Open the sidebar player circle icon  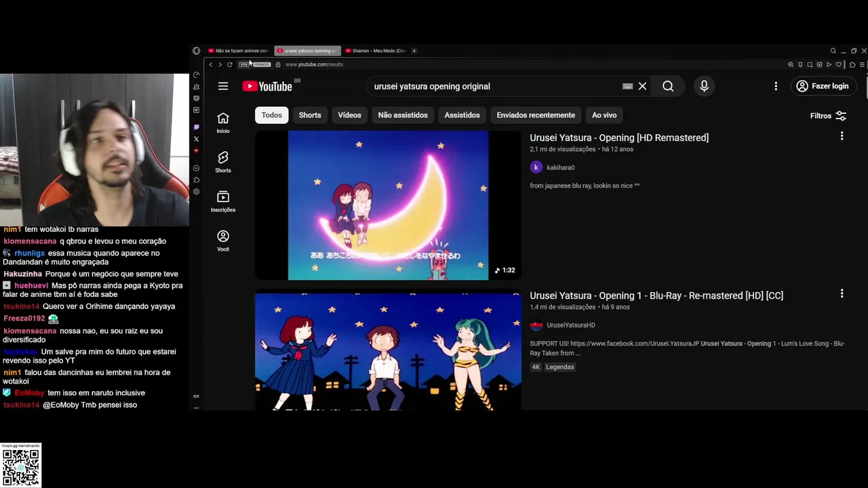197,168
